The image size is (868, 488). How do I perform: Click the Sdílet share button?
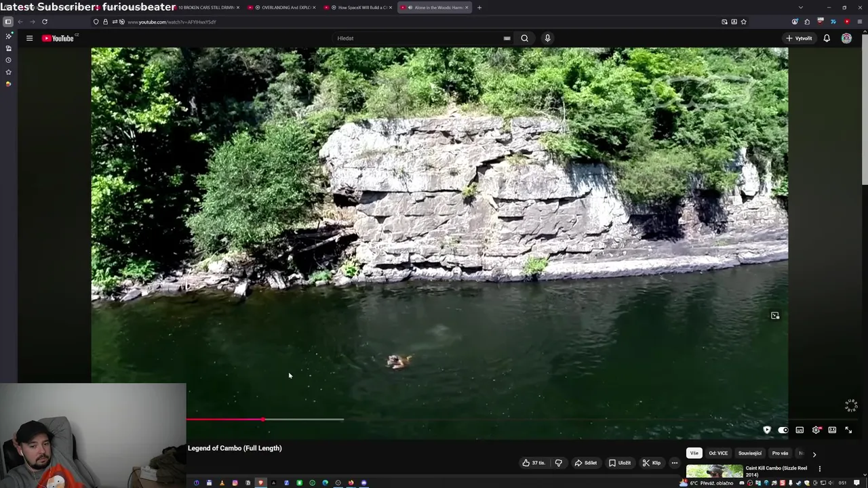(x=586, y=463)
